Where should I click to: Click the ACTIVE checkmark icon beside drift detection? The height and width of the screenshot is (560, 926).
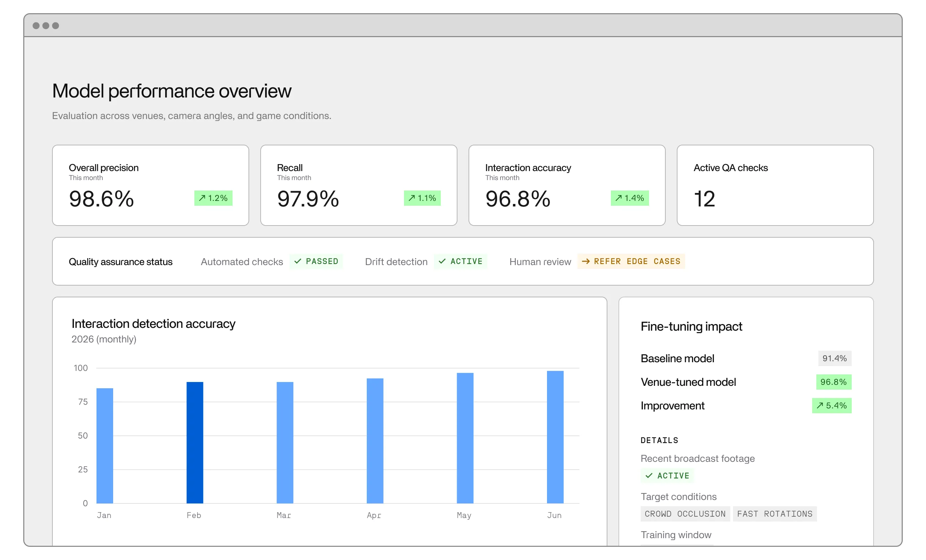pyautogui.click(x=444, y=261)
